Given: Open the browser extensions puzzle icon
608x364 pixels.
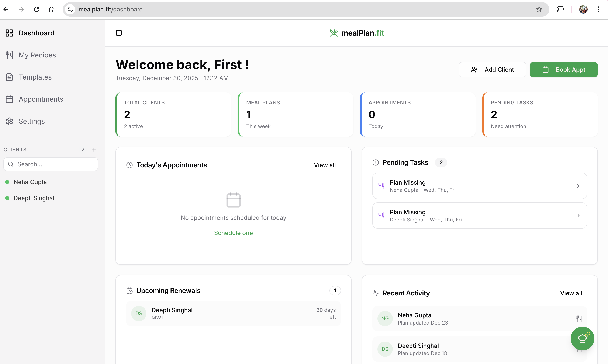Looking at the screenshot, I should tap(561, 9).
